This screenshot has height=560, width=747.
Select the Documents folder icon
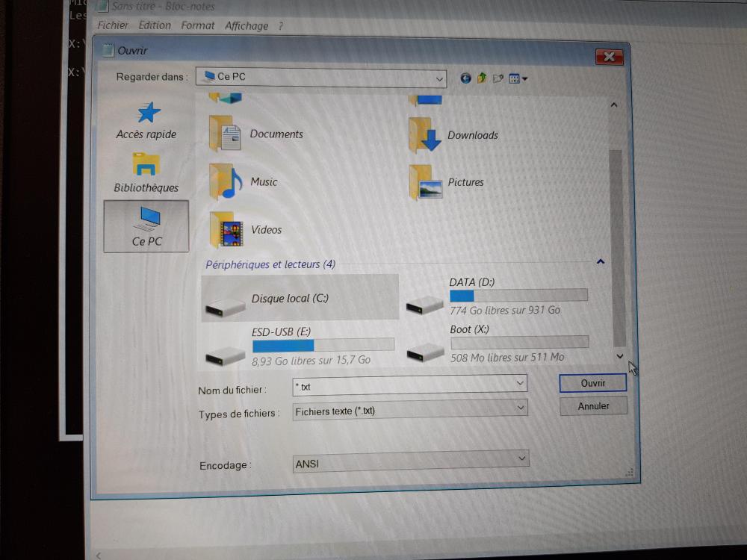226,134
